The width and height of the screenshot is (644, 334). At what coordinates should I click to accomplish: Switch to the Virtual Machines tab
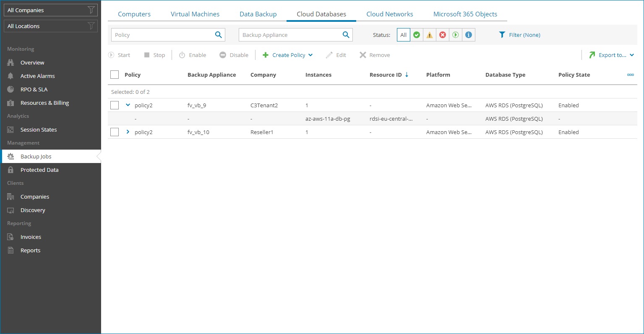(x=195, y=14)
